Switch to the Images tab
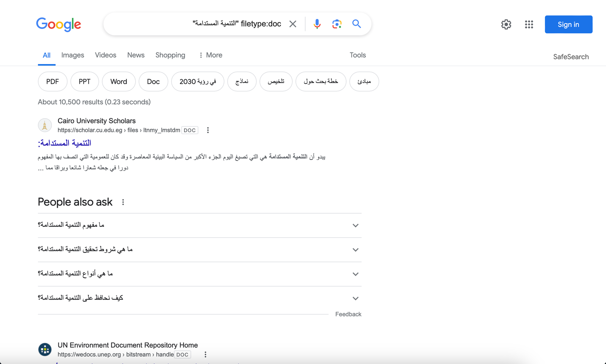 tap(73, 55)
